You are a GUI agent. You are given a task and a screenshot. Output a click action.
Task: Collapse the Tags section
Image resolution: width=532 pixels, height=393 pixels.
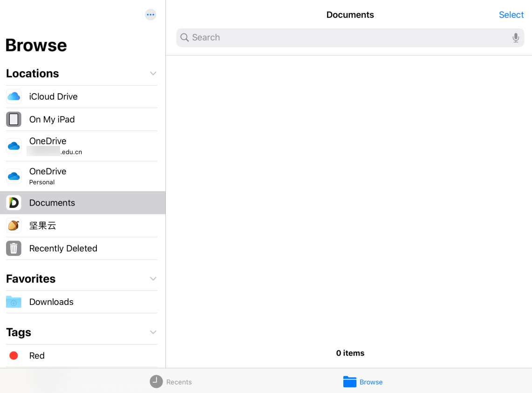pyautogui.click(x=153, y=332)
